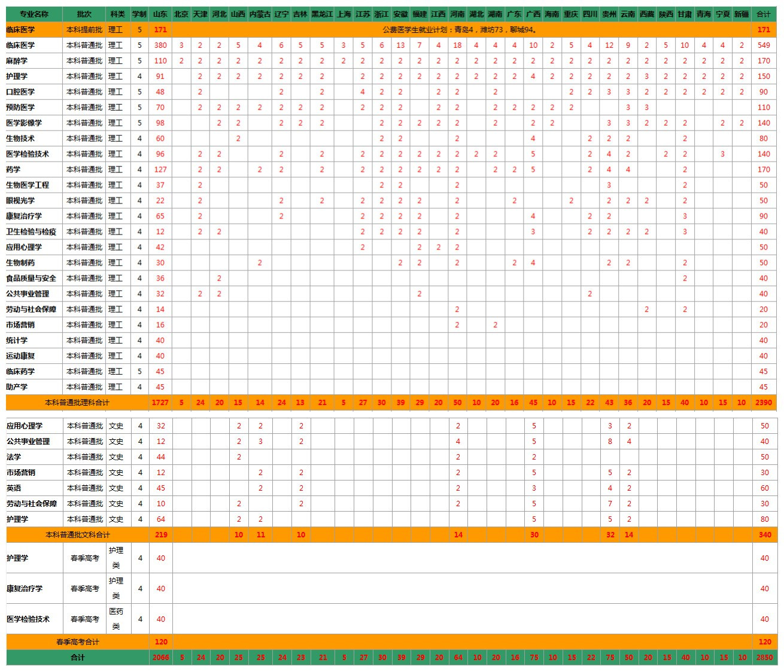784x672 pixels.
Task: Select the 麻醉学 major name
Action: (x=17, y=60)
